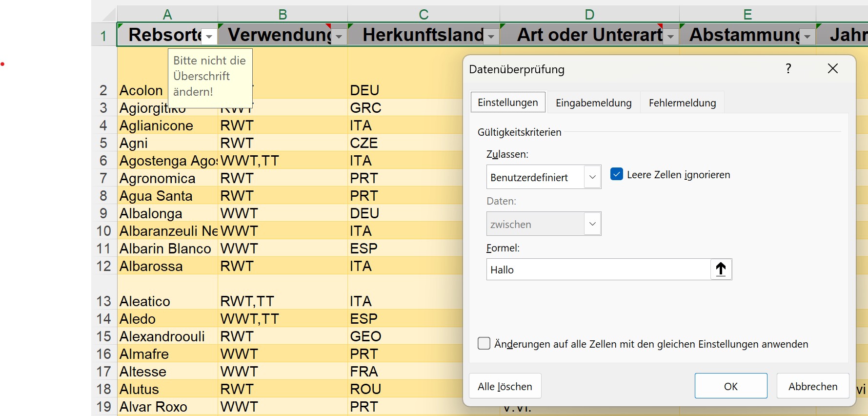This screenshot has height=416, width=868.
Task: Switch to the Eingabemeldung tab
Action: 593,103
